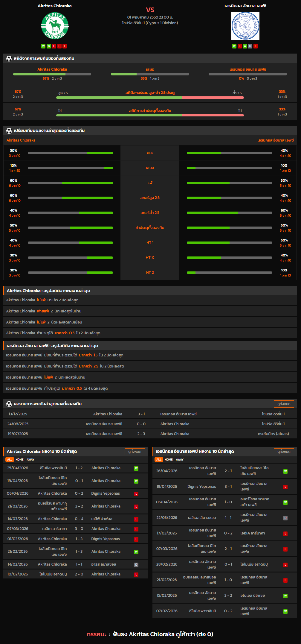301x644 pixels.
Task: Click Ethnikos Achna team name at top right
Action: (x=245, y=6)
